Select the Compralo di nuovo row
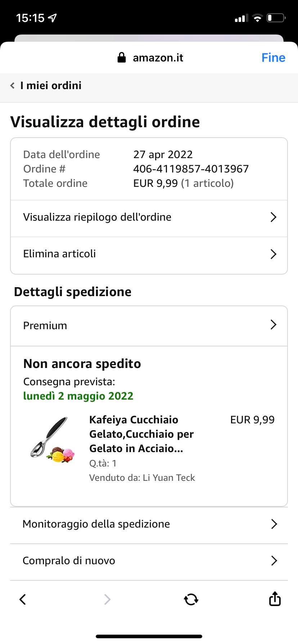This screenshot has height=644, width=298. pyautogui.click(x=149, y=561)
